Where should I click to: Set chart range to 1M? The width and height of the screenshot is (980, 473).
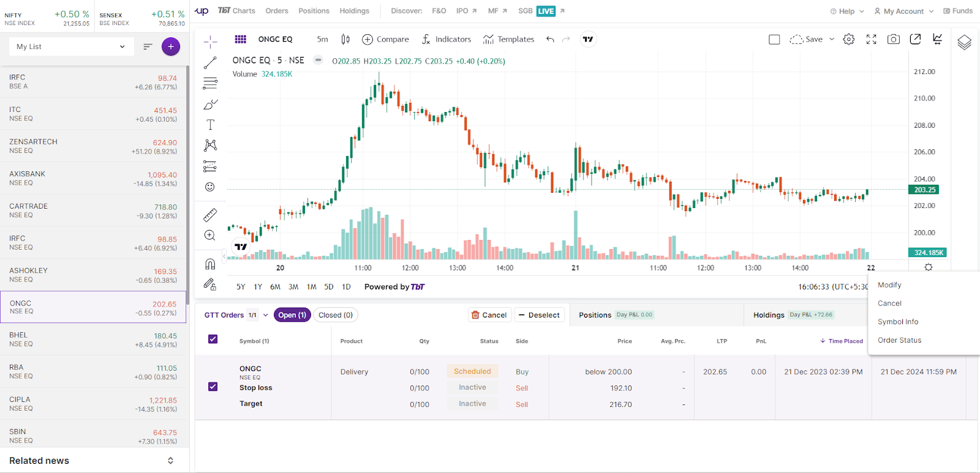[312, 287]
